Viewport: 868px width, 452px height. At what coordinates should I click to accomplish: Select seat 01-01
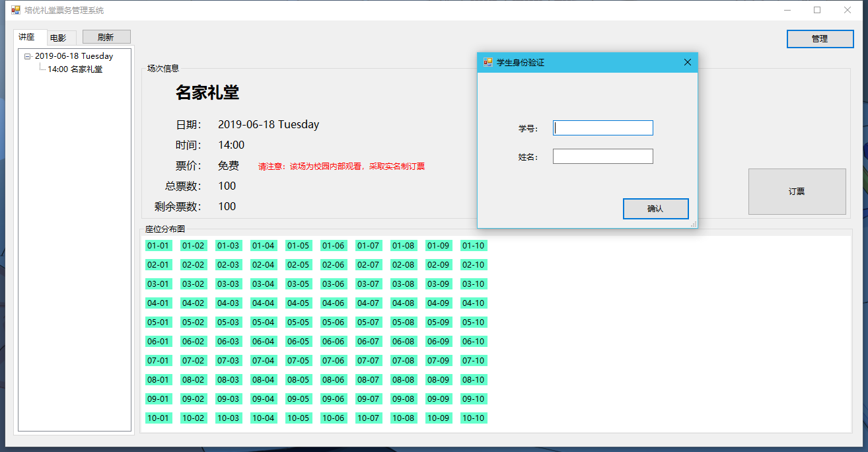[x=159, y=246]
